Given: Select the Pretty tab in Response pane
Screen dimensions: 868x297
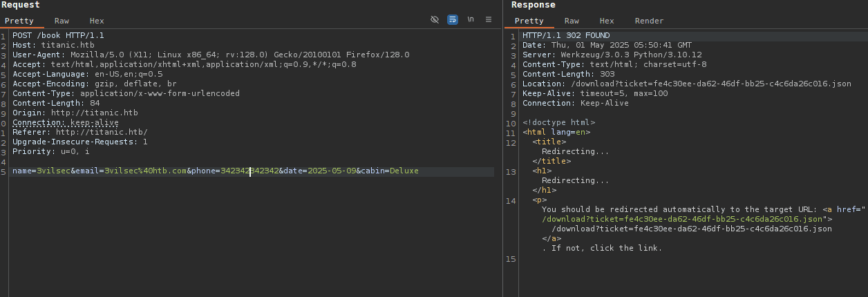Looking at the screenshot, I should click(x=529, y=21).
